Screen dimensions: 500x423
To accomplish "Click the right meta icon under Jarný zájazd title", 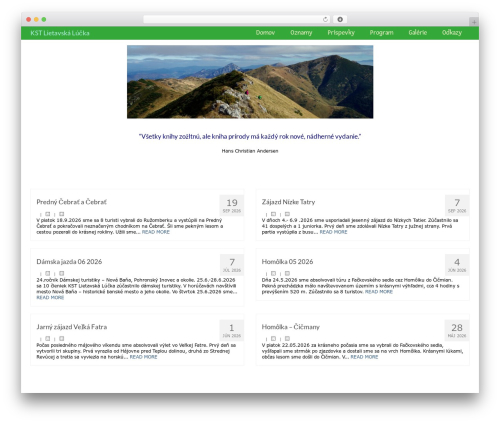I will [62, 339].
